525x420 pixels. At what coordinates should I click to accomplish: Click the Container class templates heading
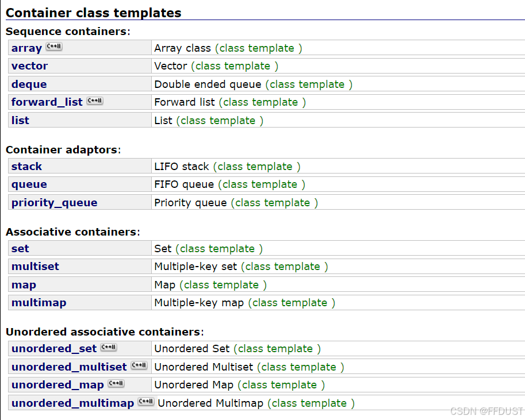[x=93, y=13]
